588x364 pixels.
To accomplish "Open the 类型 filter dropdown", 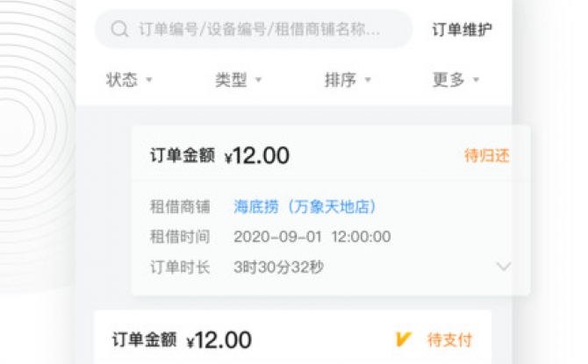I will pos(238,80).
